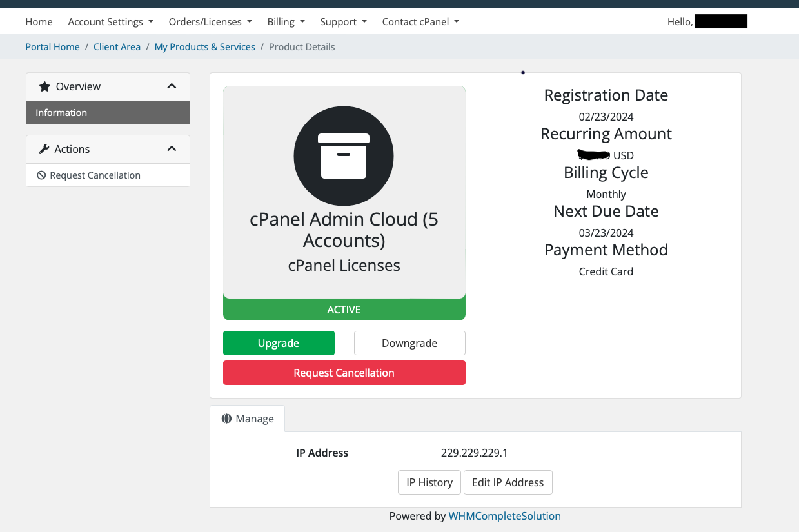Click the ban icon beside Request Cancellation
799x532 pixels.
[x=41, y=175]
